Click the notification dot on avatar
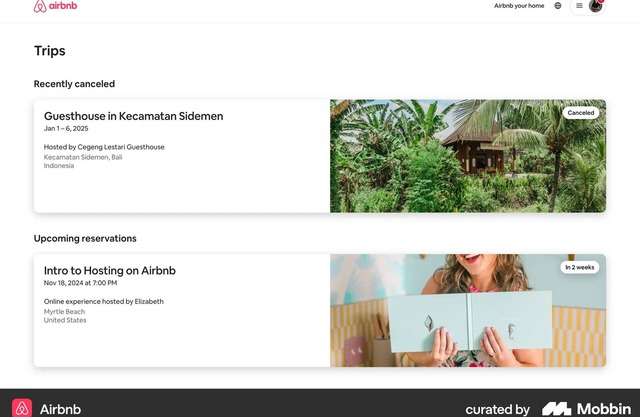 601,1
